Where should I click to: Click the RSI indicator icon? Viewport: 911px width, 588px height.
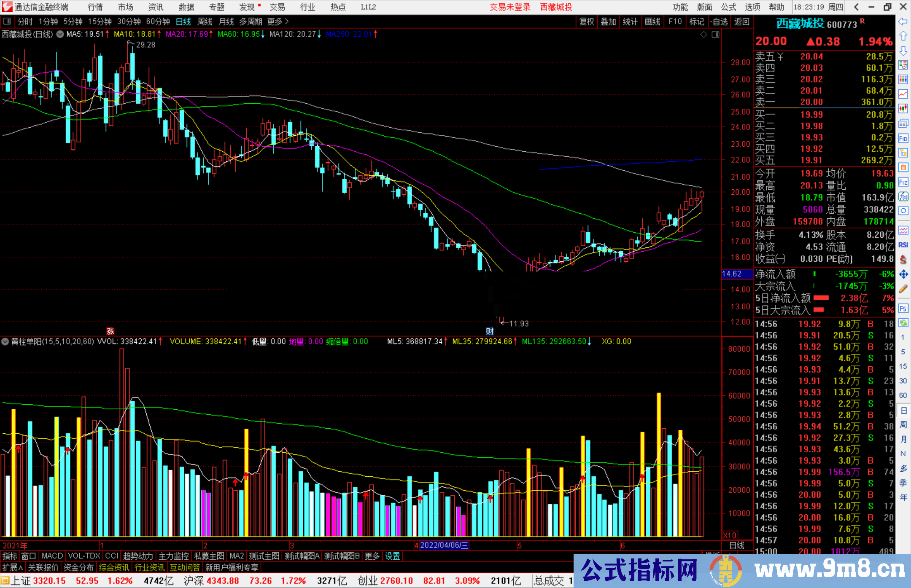903,245
